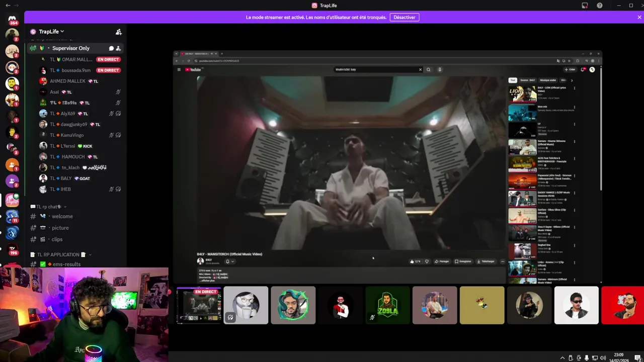Screen dimensions: 644x362
Task: Click the invite people icon beside TrapLife
Action: 119,32
